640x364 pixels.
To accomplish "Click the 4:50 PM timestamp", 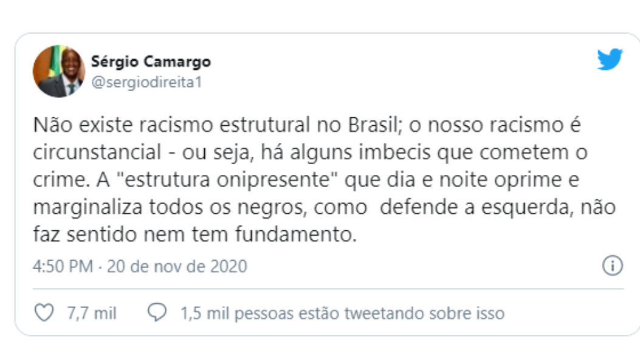I will [63, 266].
